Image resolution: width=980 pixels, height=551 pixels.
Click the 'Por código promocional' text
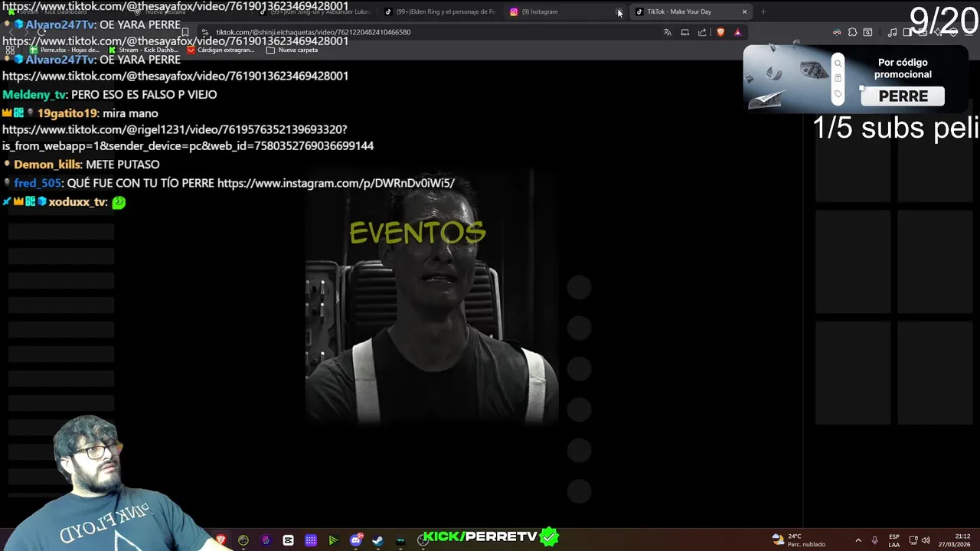(x=903, y=68)
